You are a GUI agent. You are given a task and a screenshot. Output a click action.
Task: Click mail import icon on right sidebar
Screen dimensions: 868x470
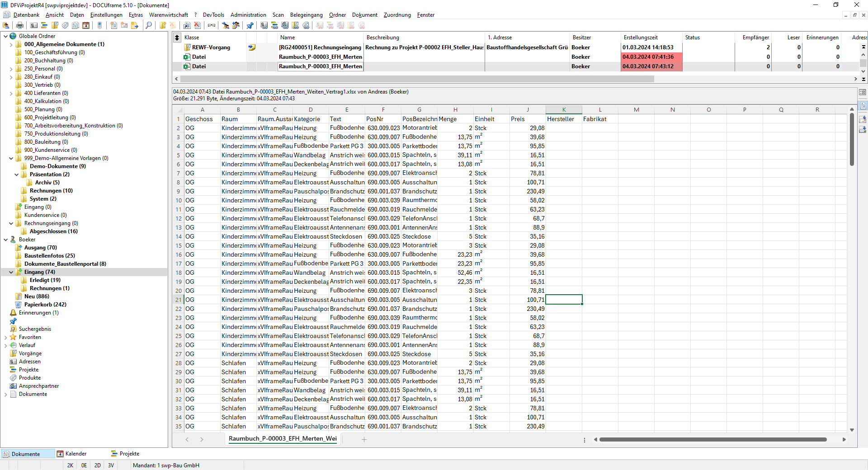(863, 119)
